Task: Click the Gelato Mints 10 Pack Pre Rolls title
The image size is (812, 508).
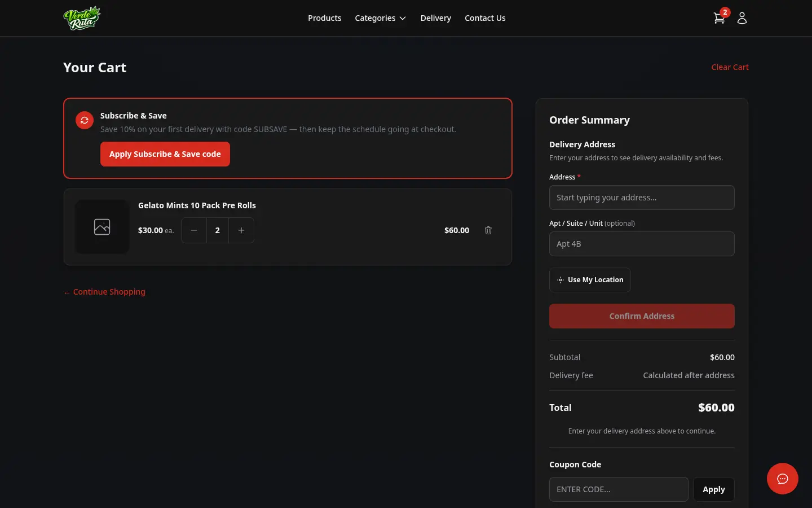Action: click(197, 205)
